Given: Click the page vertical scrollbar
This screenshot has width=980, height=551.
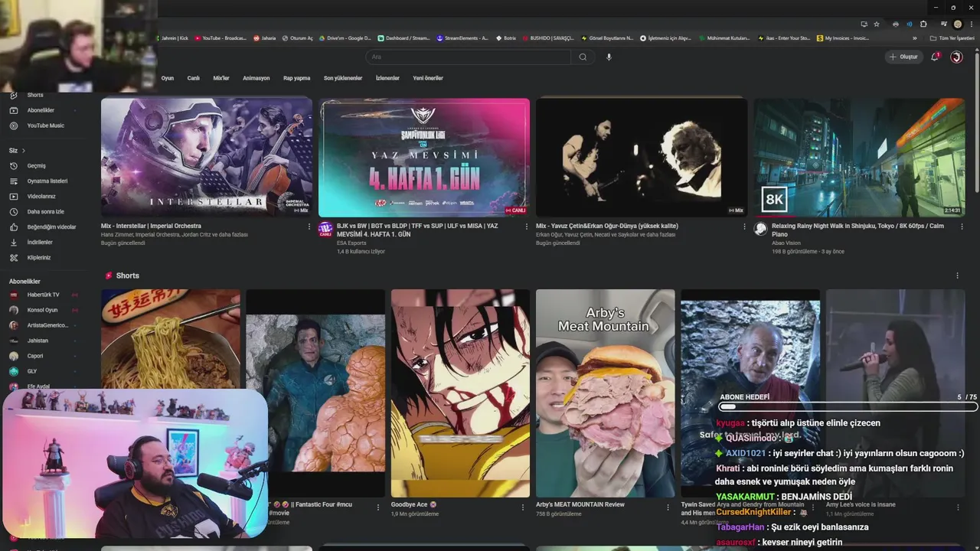Looking at the screenshot, I should click(x=975, y=122).
